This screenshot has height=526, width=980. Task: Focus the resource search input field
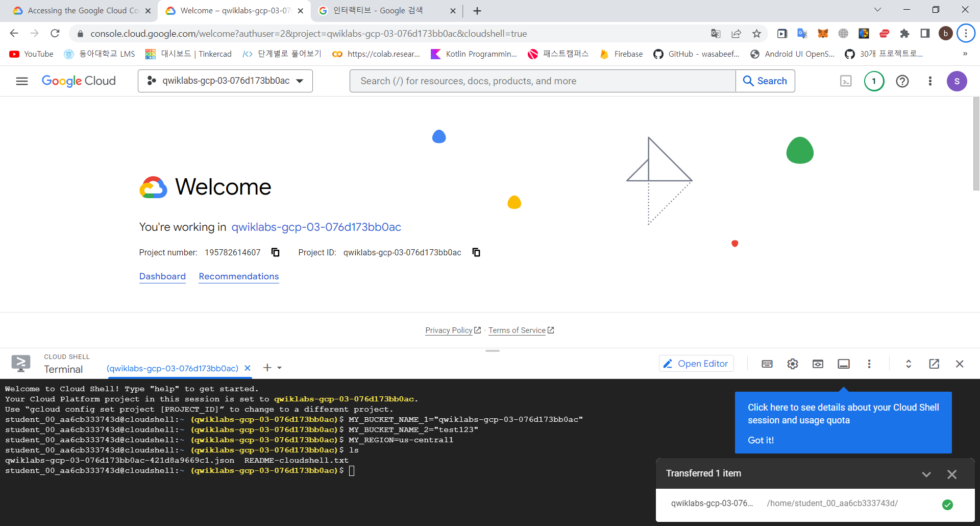(543, 81)
